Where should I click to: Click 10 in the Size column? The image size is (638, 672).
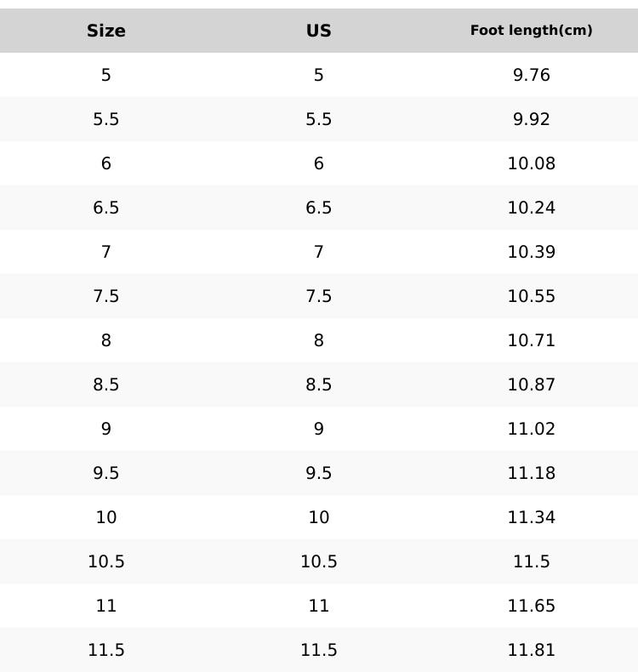tap(106, 517)
